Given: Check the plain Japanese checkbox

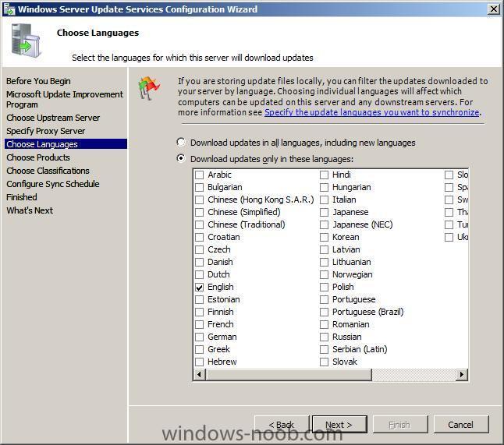Looking at the screenshot, I should (324, 213).
